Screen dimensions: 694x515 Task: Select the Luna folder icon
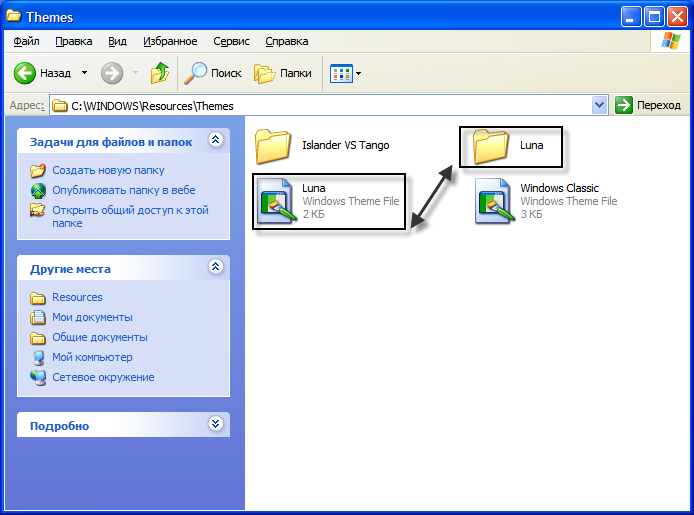pyautogui.click(x=490, y=146)
